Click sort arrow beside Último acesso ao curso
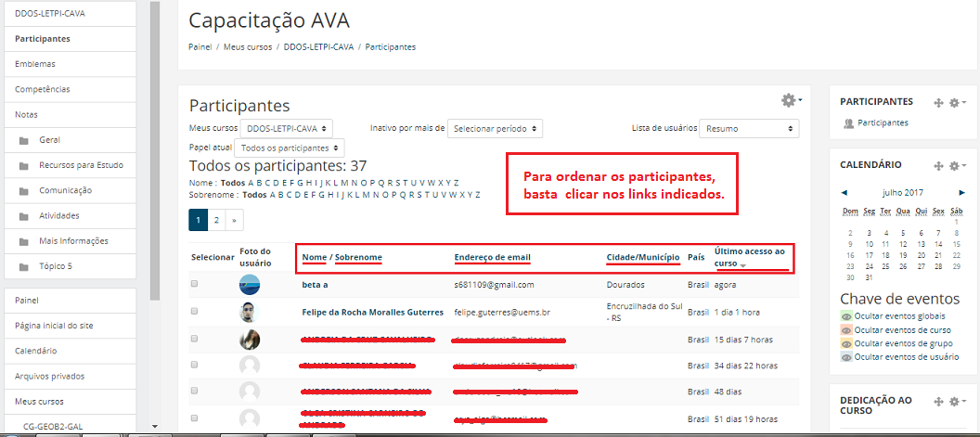The image size is (980, 437). point(743,265)
